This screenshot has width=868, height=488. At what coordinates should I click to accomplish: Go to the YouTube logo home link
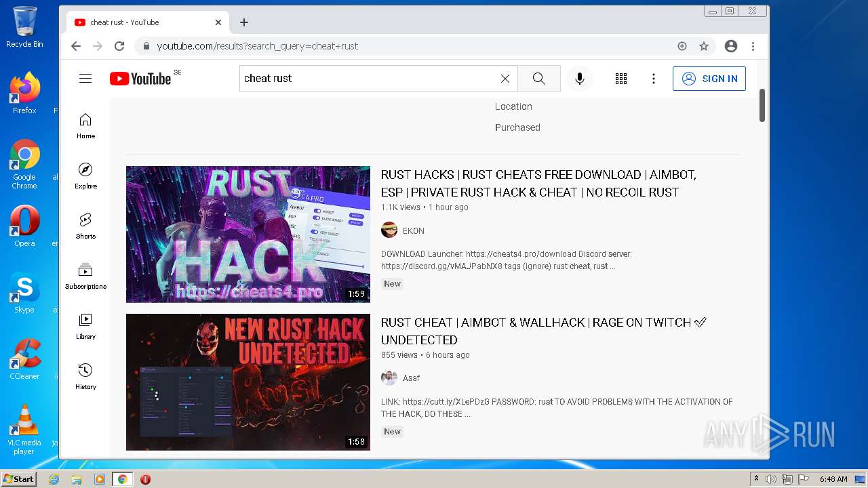(x=140, y=79)
